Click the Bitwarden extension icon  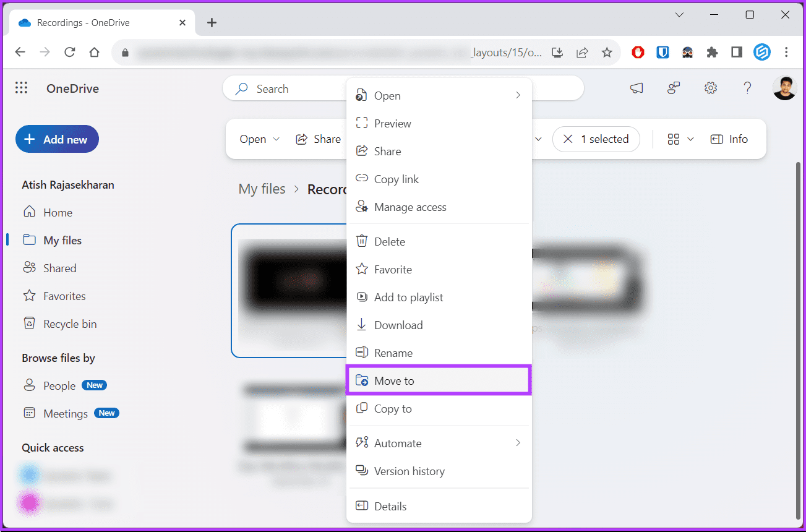point(662,53)
